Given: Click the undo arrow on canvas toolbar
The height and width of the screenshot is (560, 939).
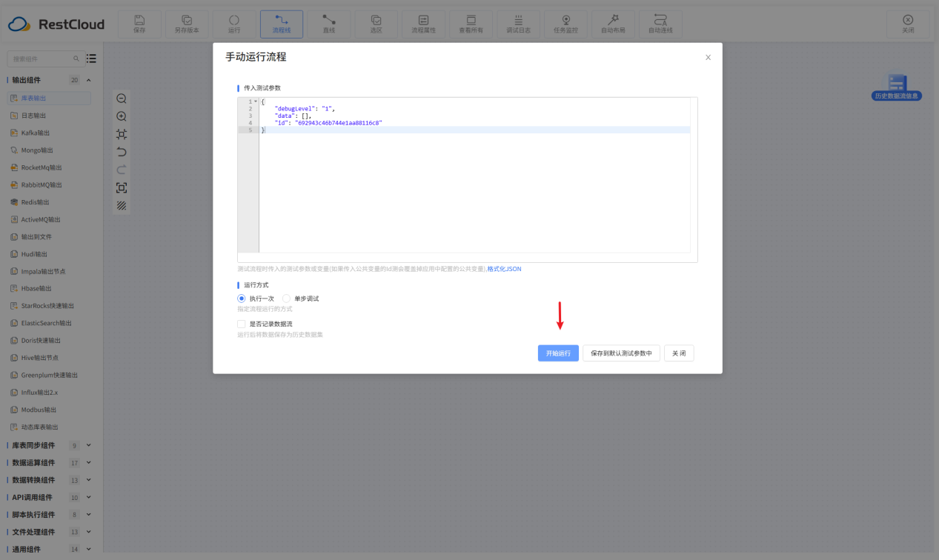Looking at the screenshot, I should tap(122, 152).
